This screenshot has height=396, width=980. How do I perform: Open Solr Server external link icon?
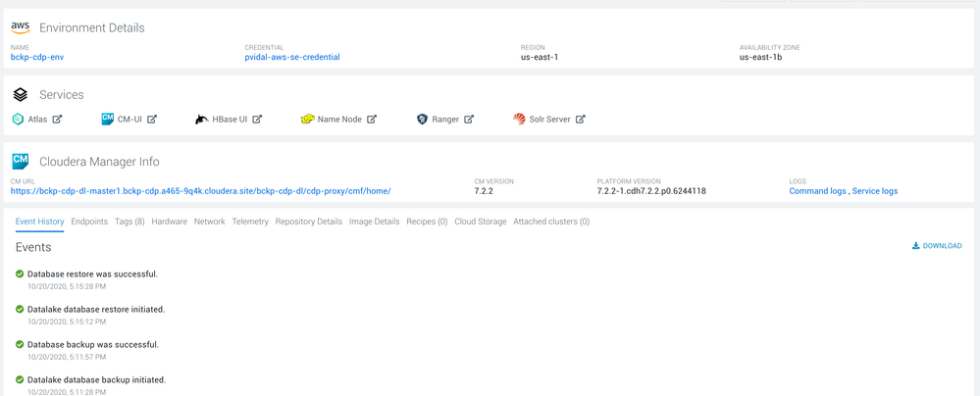(580, 120)
